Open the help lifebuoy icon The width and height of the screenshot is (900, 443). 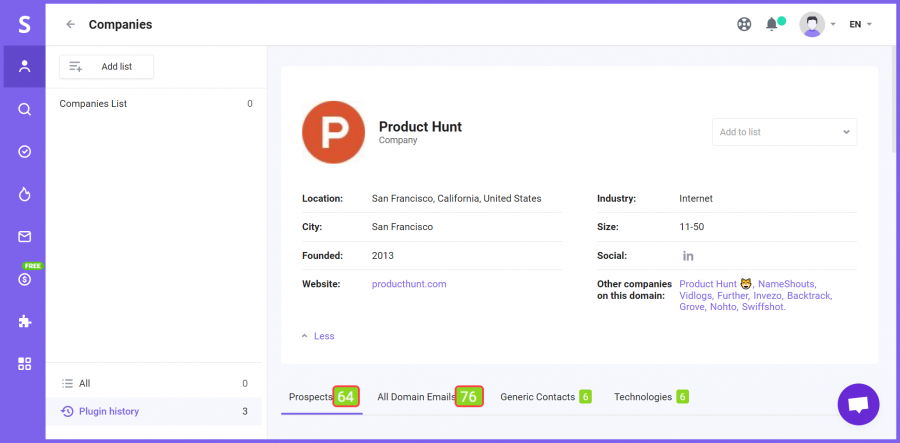coord(744,24)
